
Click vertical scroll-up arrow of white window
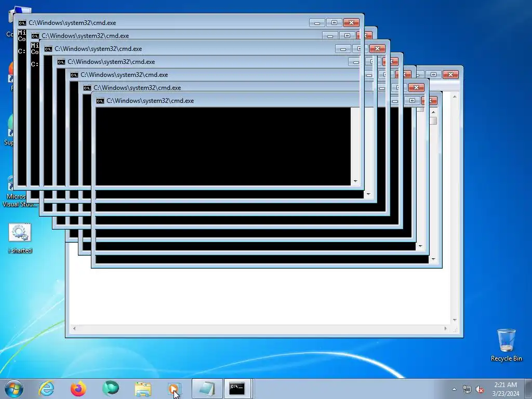tap(455, 97)
